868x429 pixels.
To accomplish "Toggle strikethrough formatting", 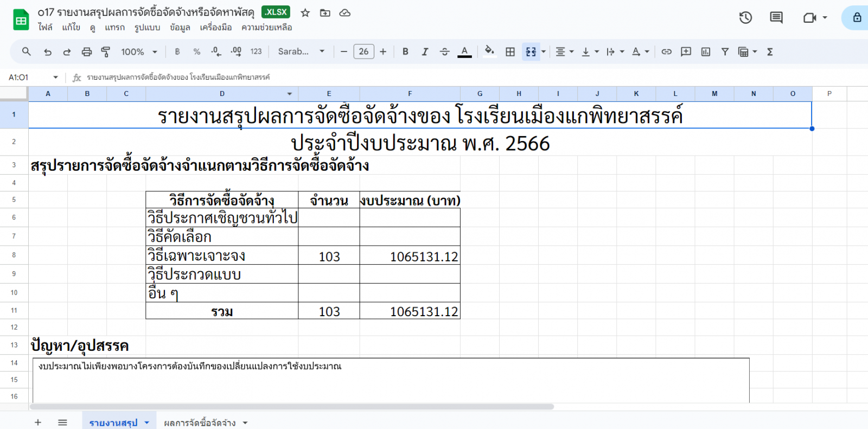I will [444, 52].
